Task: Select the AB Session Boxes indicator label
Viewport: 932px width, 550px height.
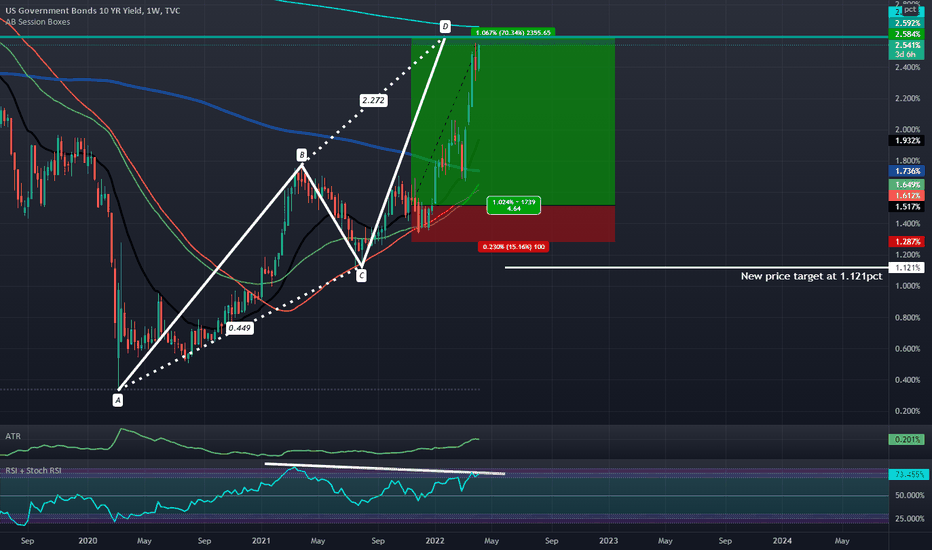Action: point(37,22)
